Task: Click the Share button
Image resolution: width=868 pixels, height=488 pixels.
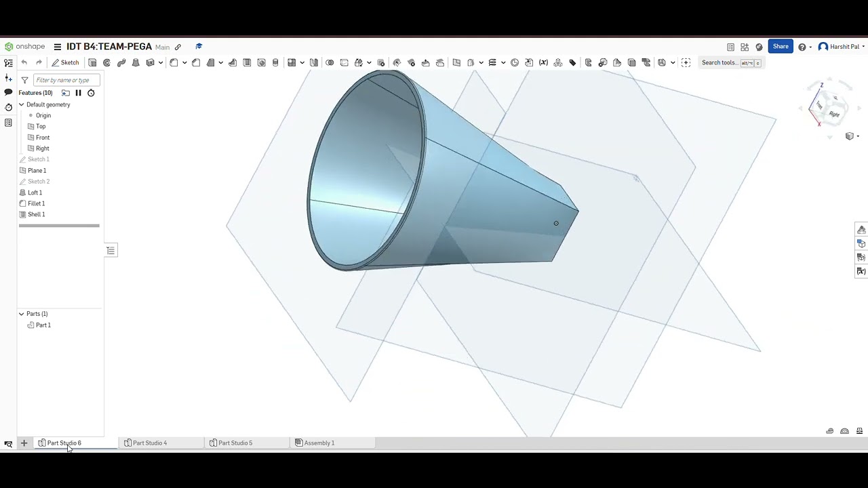Action: [x=781, y=47]
